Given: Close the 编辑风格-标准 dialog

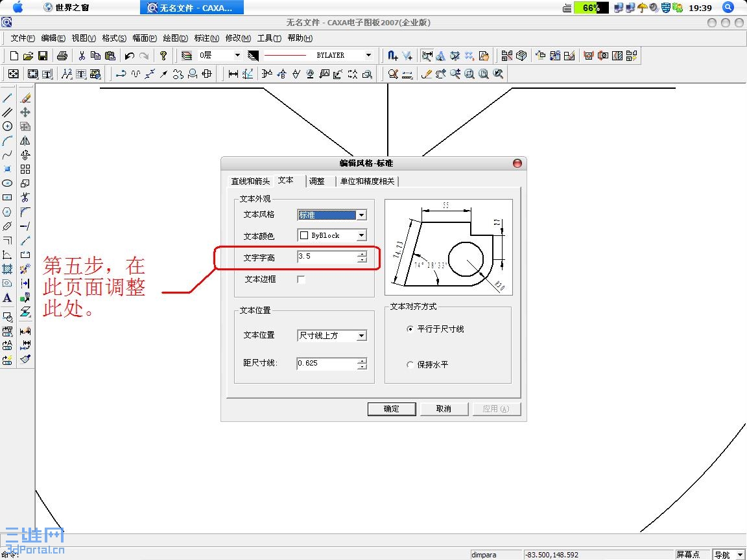Looking at the screenshot, I should click(x=517, y=163).
